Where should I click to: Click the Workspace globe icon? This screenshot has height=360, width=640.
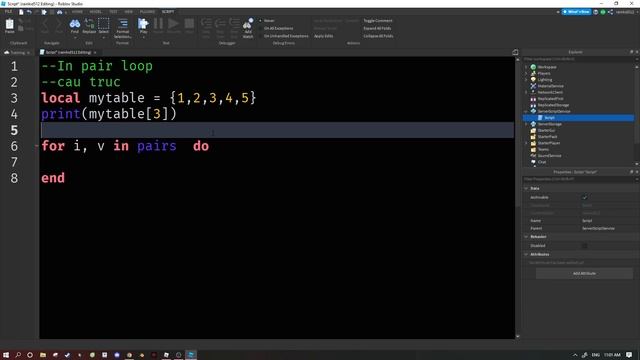(x=533, y=67)
